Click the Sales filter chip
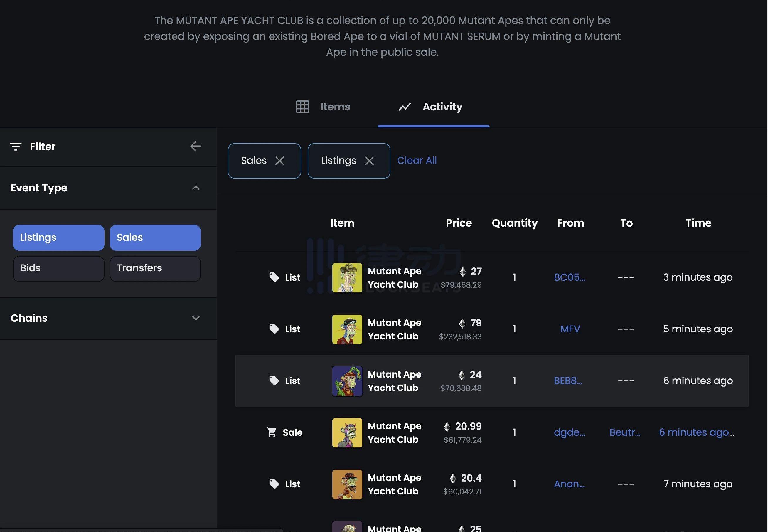This screenshot has width=768, height=532. pyautogui.click(x=264, y=161)
